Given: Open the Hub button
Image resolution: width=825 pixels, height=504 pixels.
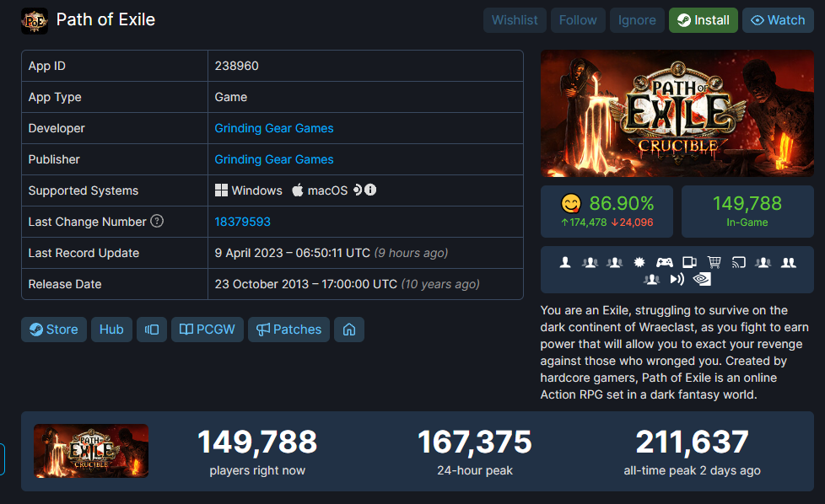Looking at the screenshot, I should tap(111, 330).
